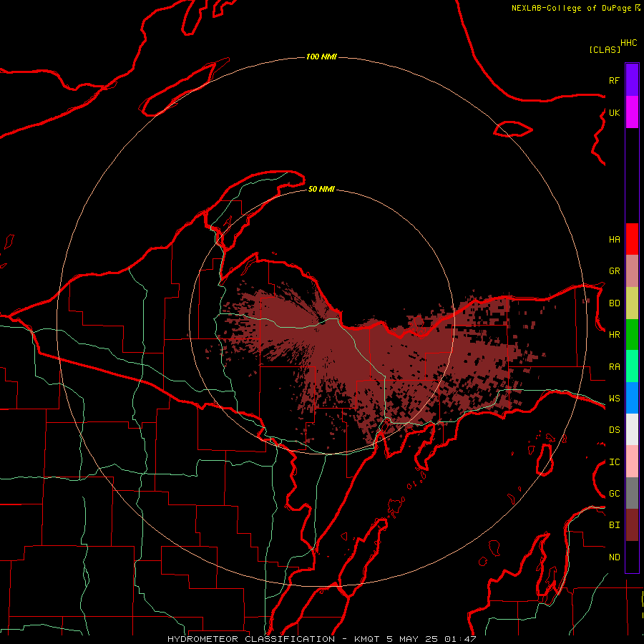Viewport: 644px width, 644px height.
Task: Click the BD yellow legend swatch
Action: point(632,303)
